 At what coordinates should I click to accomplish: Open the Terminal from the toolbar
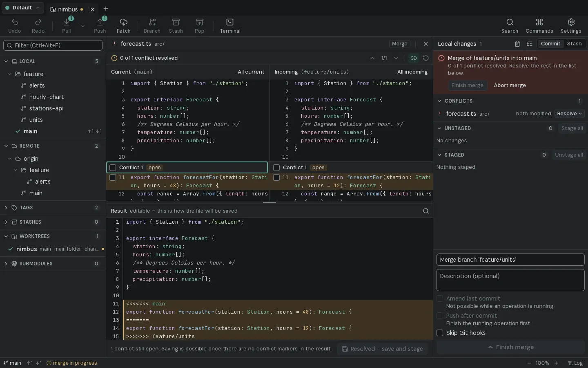[x=230, y=26]
